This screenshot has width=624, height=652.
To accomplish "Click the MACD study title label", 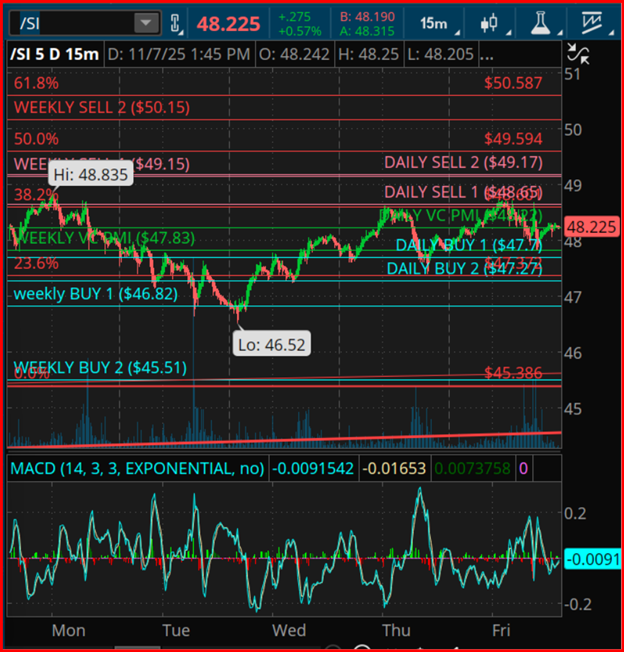I will coord(137,469).
